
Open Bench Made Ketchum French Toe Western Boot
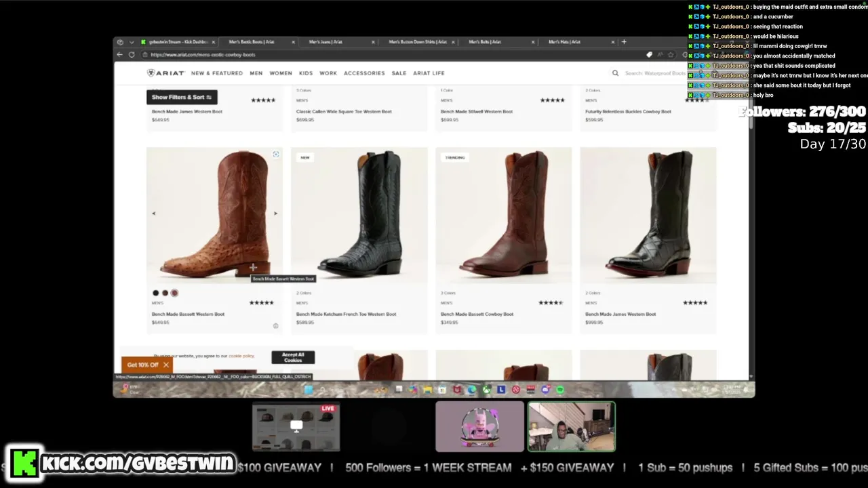346,314
